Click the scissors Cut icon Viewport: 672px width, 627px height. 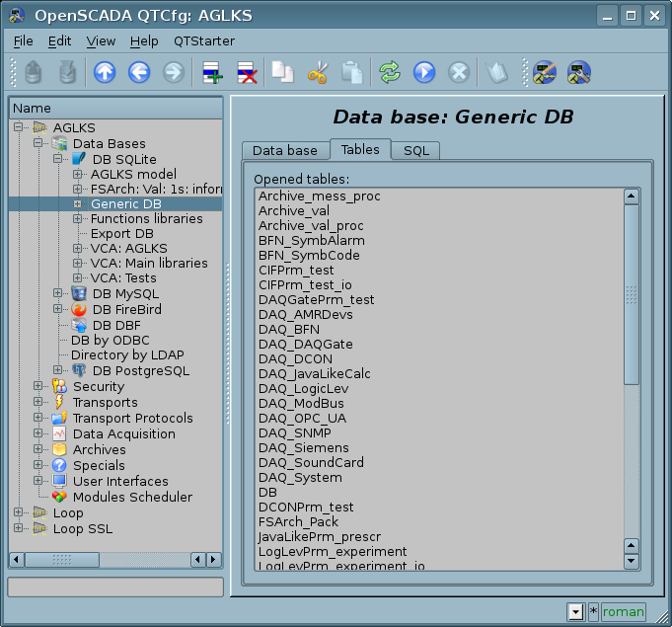318,72
